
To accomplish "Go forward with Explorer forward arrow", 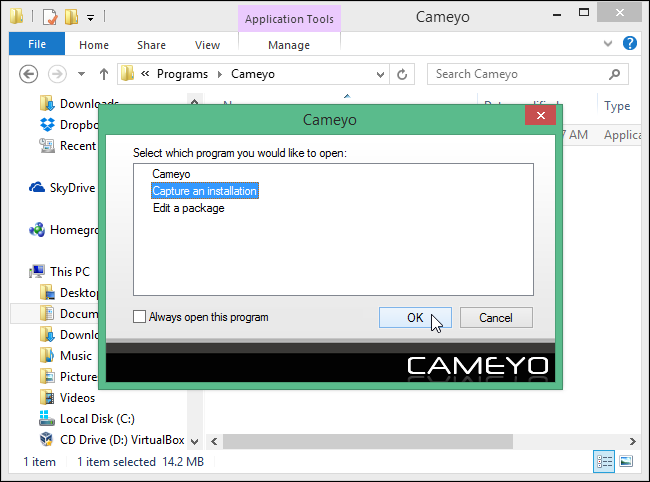I will coord(57,74).
